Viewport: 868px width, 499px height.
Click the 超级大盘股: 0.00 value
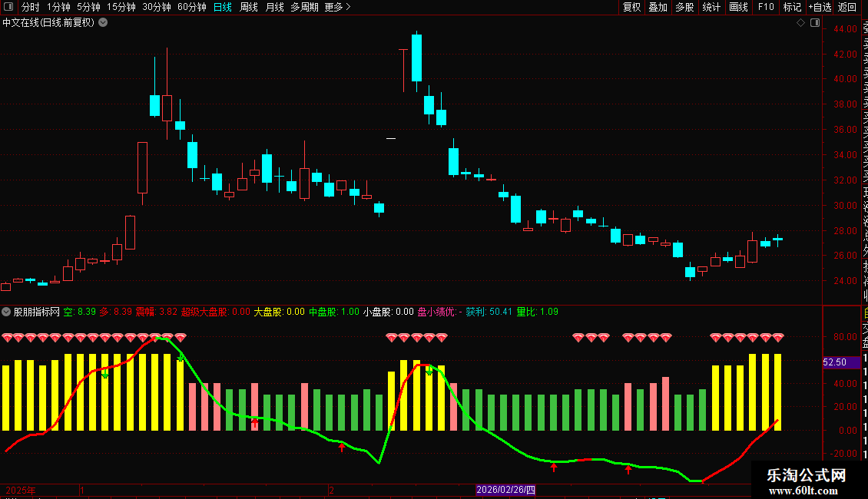tap(216, 312)
